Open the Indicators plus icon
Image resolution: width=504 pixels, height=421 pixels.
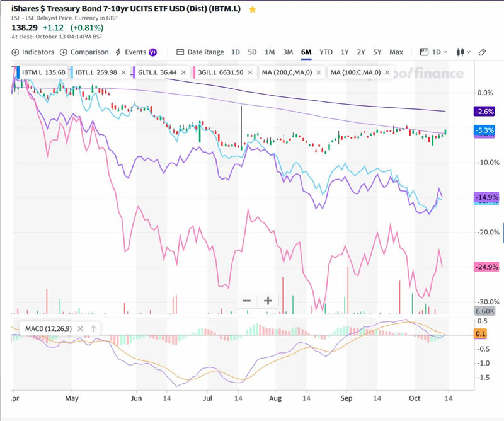pos(15,52)
